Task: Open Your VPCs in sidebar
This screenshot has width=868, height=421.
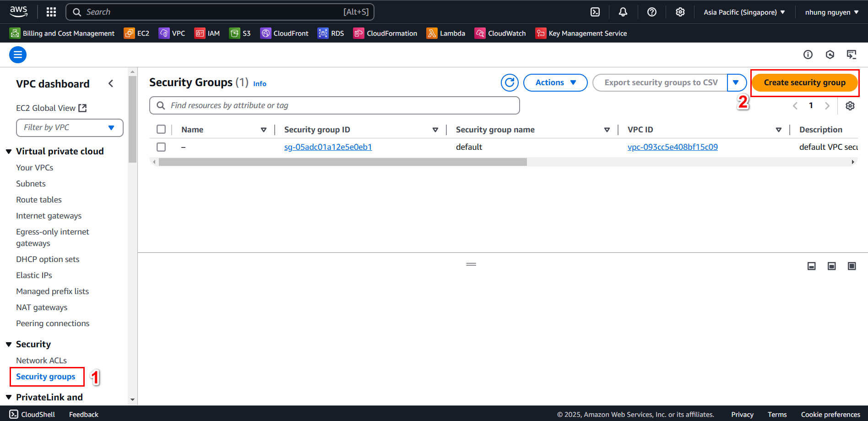Action: coord(35,168)
